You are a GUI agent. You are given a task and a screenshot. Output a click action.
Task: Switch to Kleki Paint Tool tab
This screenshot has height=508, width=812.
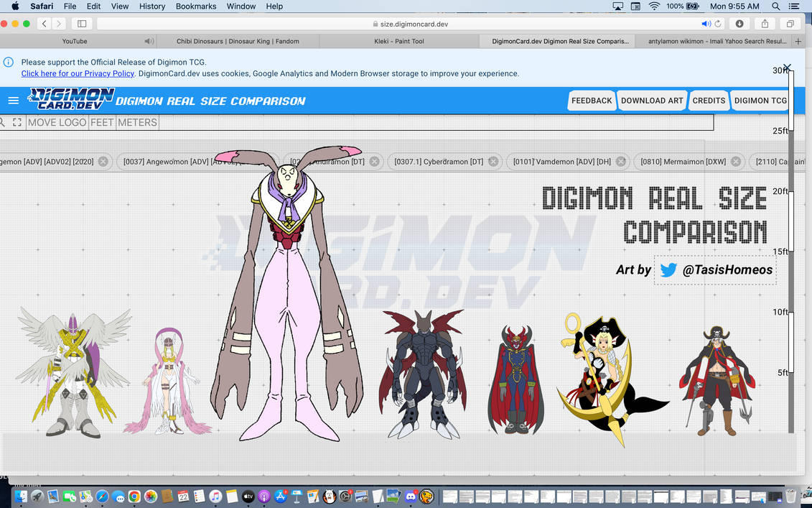click(398, 41)
